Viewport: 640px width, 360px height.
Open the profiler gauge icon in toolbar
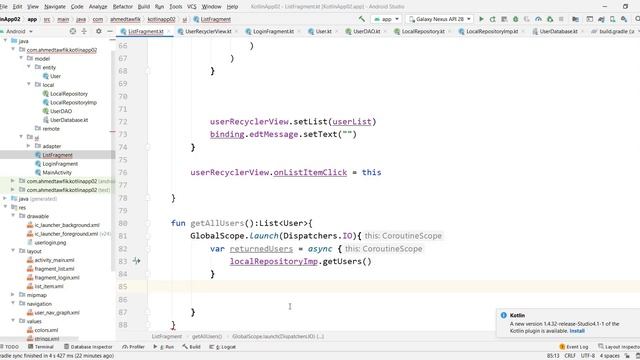(538, 19)
